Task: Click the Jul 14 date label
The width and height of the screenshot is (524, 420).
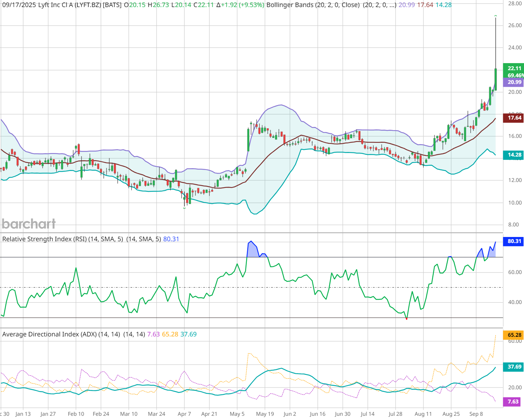Action: coord(368,414)
